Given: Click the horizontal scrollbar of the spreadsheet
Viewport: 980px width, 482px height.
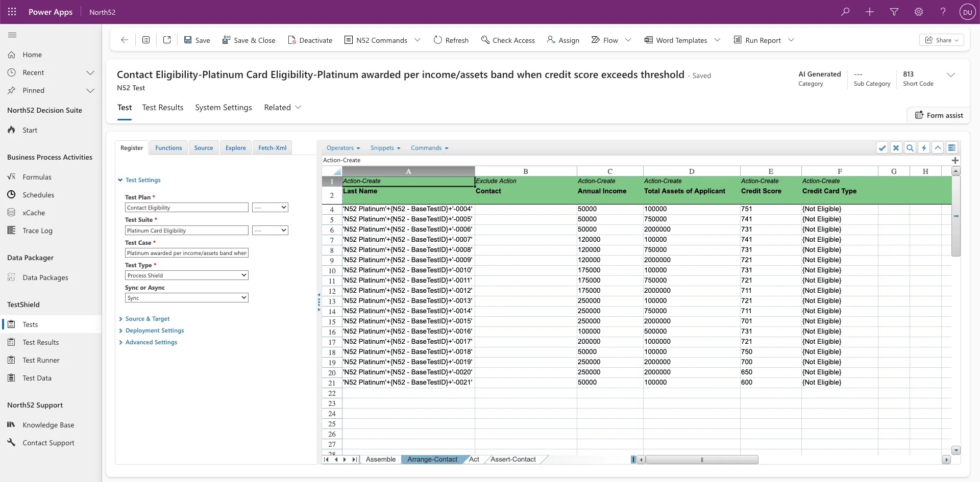Looking at the screenshot, I should coord(702,460).
